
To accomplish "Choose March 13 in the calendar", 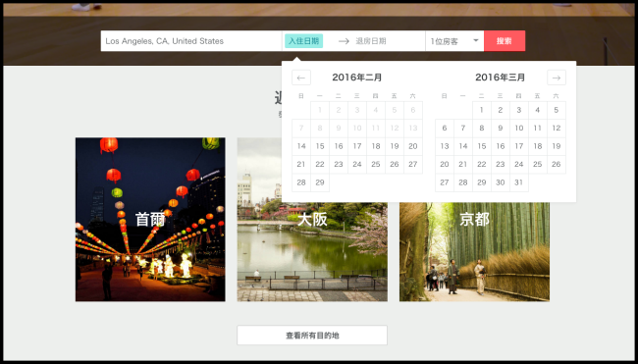I will (x=445, y=146).
